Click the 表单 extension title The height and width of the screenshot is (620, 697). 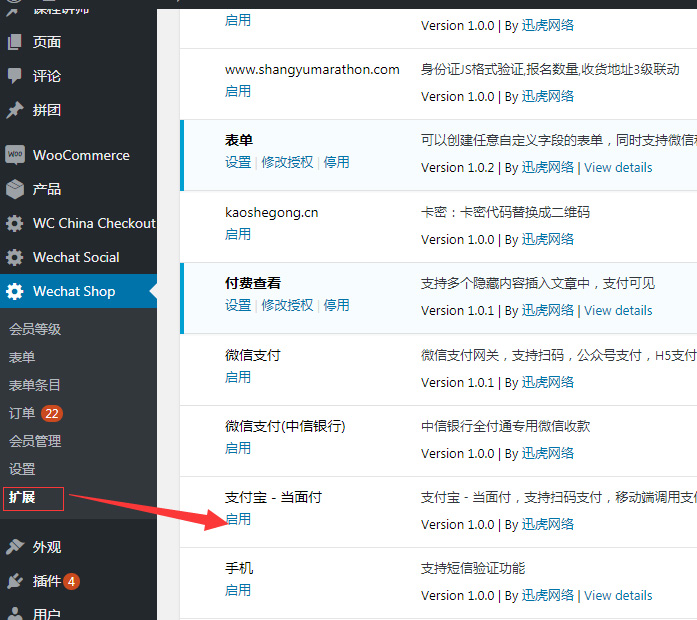(x=239, y=140)
